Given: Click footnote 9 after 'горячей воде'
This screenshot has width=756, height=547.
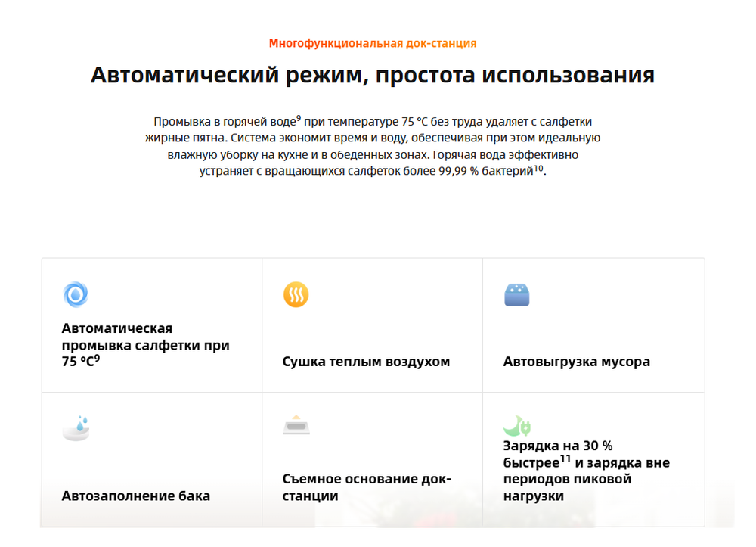Looking at the screenshot, I should pos(298,116).
